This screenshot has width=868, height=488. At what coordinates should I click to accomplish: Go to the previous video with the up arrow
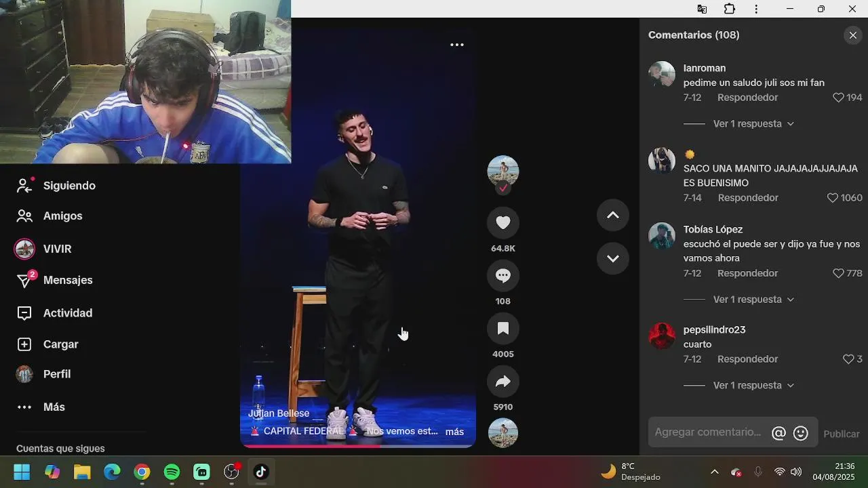coord(612,215)
